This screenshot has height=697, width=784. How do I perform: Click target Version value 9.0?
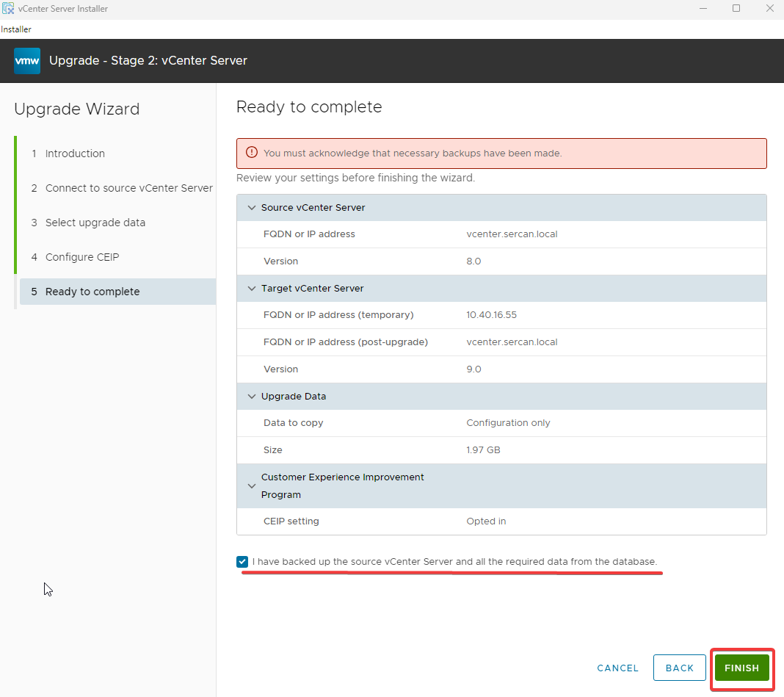(x=473, y=369)
